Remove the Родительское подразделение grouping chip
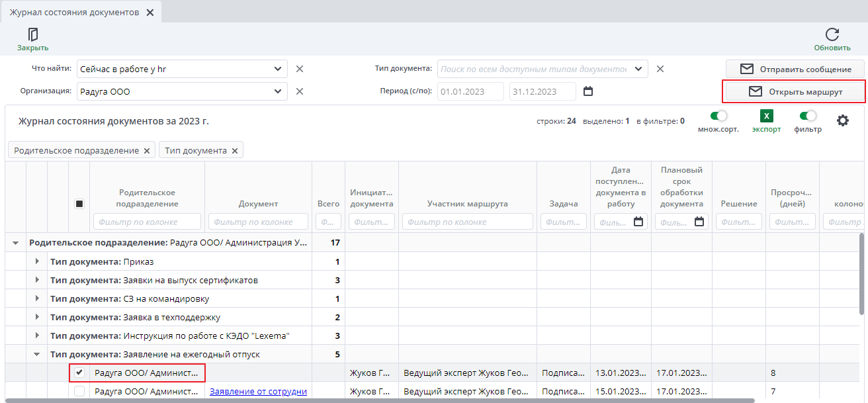The width and height of the screenshot is (868, 403). (147, 151)
